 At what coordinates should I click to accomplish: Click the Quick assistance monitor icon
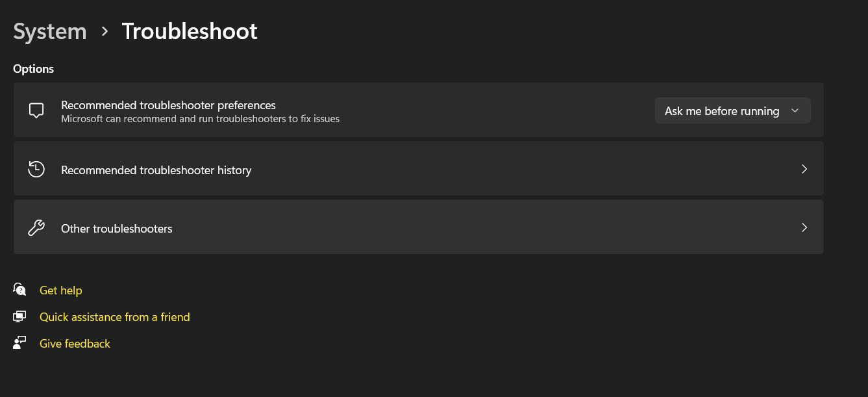[19, 316]
